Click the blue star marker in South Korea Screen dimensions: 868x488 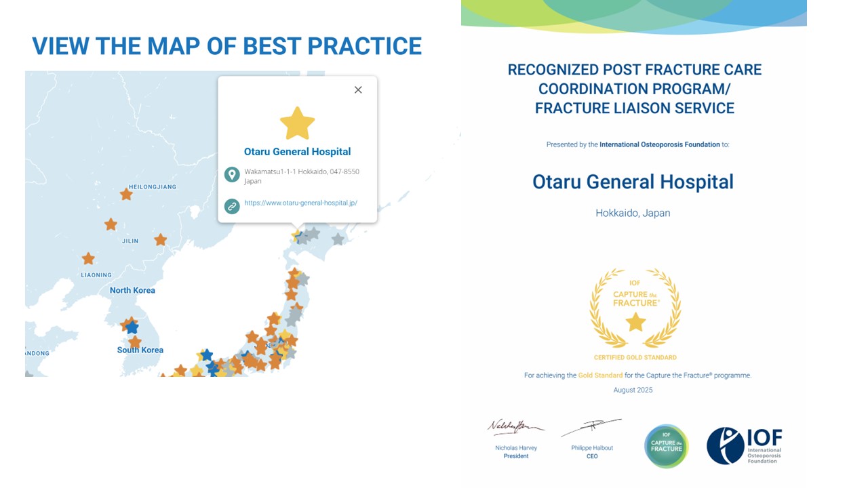coord(132,327)
